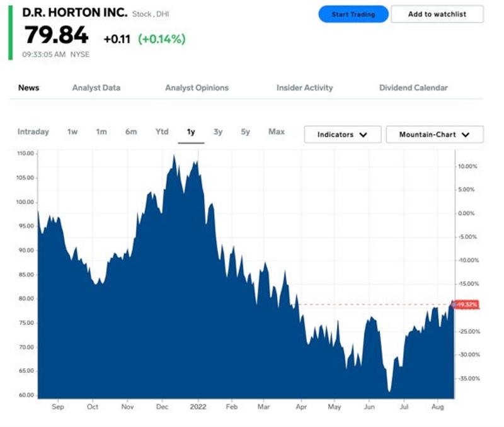
Task: Click the Apr label on the time axis
Action: tap(301, 407)
